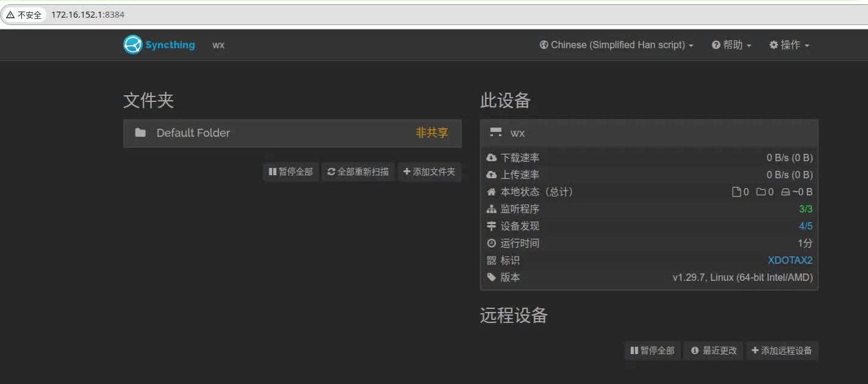Click the upload rate value in 上传速率 row
The width and height of the screenshot is (868, 384).
(x=789, y=175)
